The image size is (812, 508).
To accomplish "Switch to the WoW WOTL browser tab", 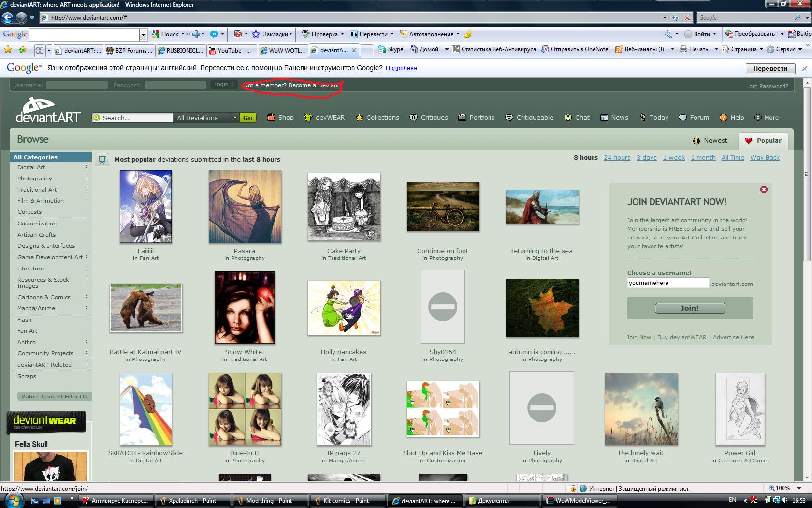I will point(283,50).
